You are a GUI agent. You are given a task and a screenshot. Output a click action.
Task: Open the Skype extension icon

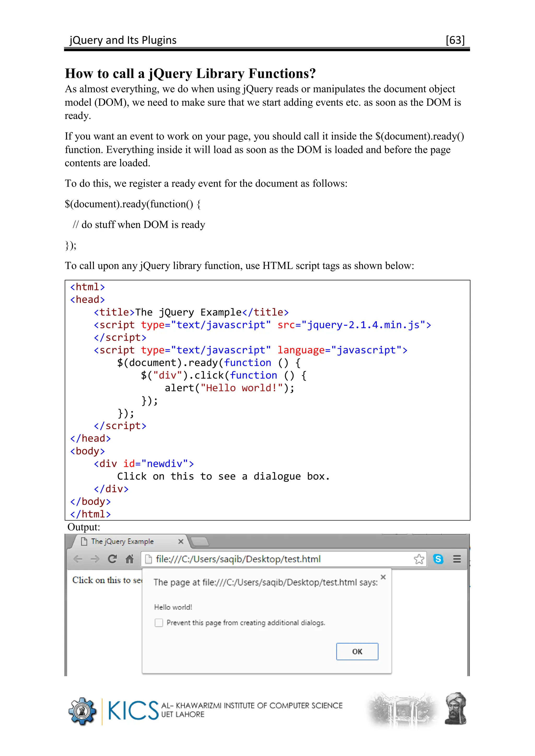click(438, 559)
